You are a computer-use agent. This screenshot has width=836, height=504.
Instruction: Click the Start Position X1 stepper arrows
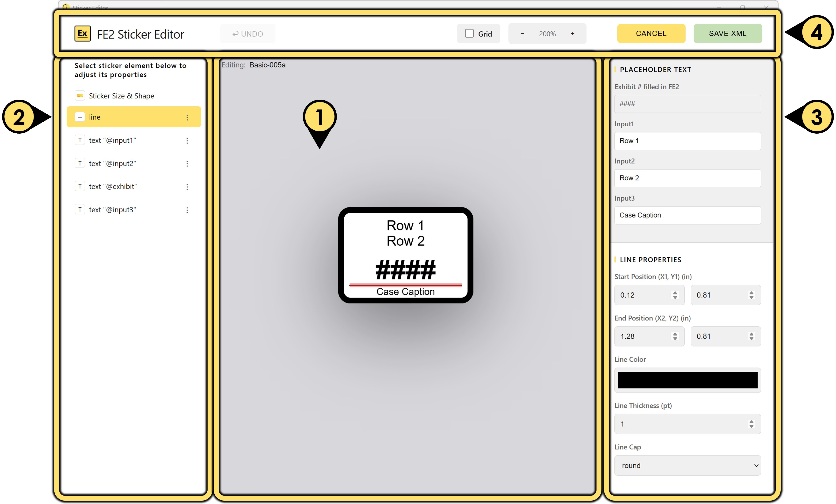675,295
